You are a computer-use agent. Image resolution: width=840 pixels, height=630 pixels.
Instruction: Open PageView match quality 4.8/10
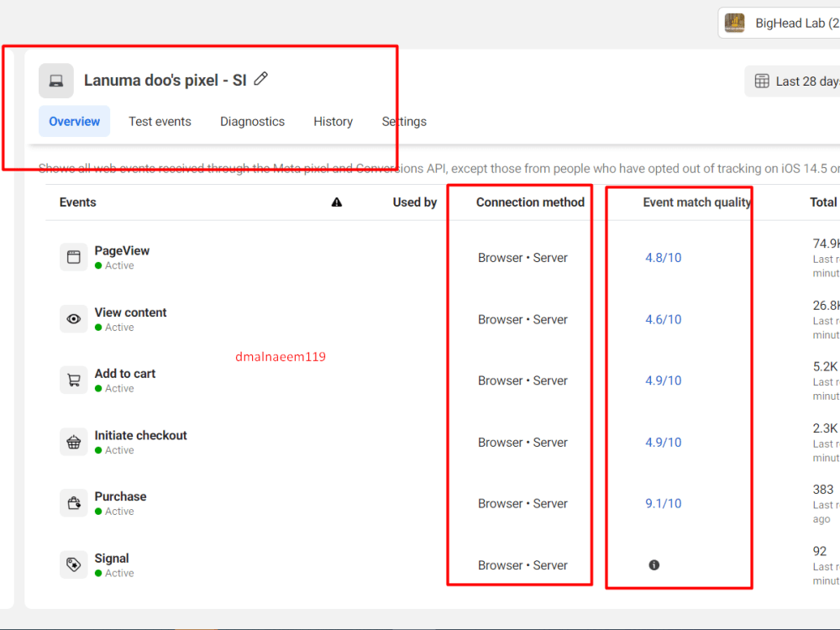point(664,258)
